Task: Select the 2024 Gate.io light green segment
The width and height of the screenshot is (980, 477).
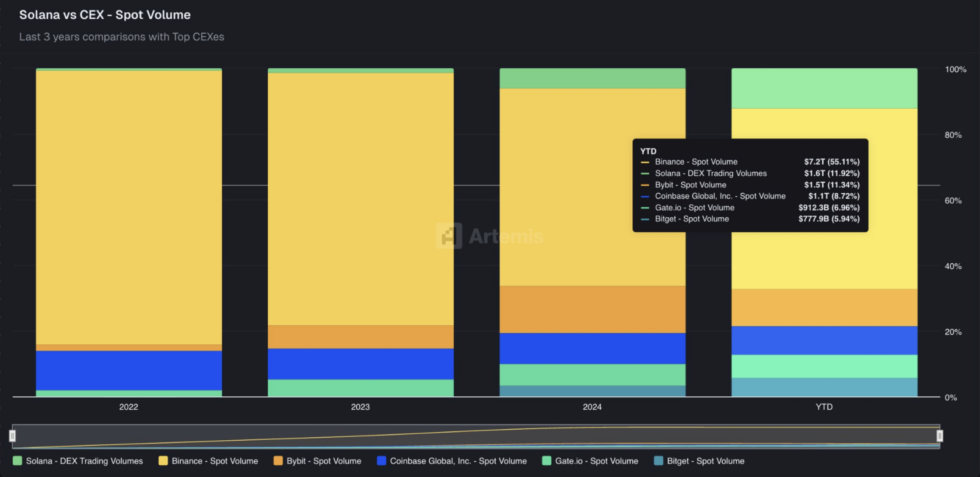Action: point(593,375)
